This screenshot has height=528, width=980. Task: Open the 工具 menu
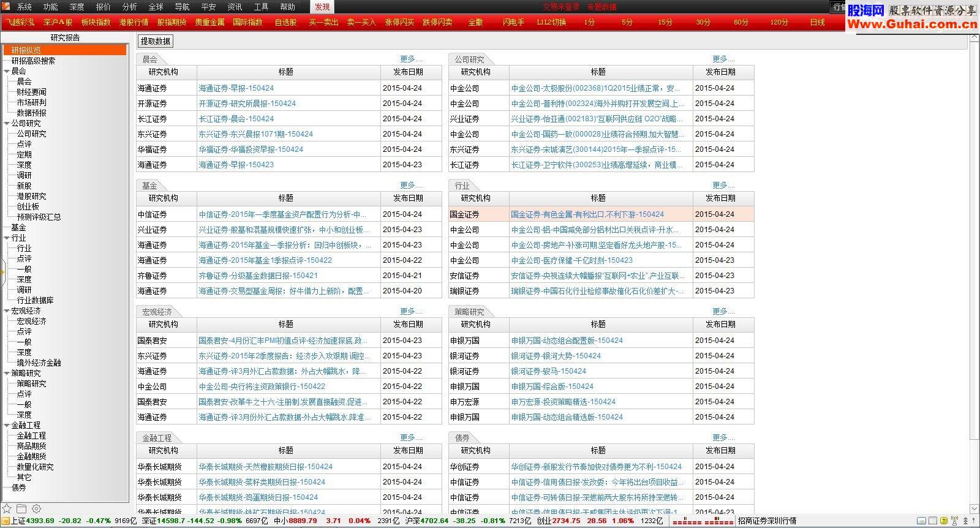point(261,7)
